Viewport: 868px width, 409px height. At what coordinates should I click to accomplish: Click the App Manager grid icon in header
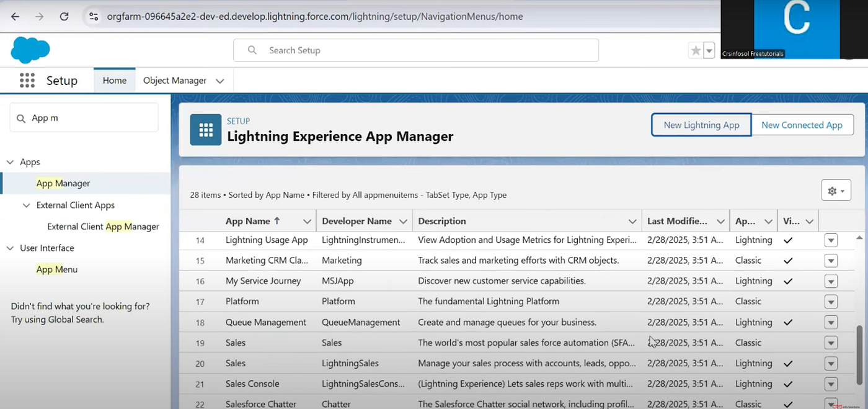[x=206, y=130]
